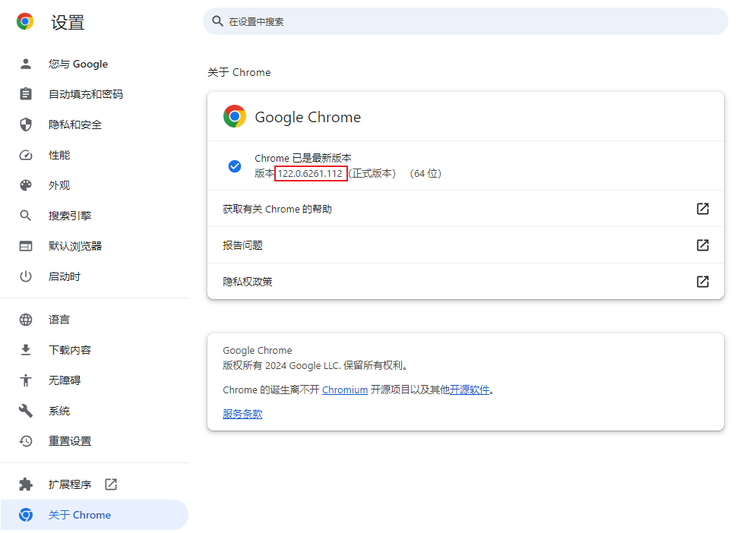Screen dimensions: 756x533
Task: Click the download icon for 下载内容
Action: point(26,350)
